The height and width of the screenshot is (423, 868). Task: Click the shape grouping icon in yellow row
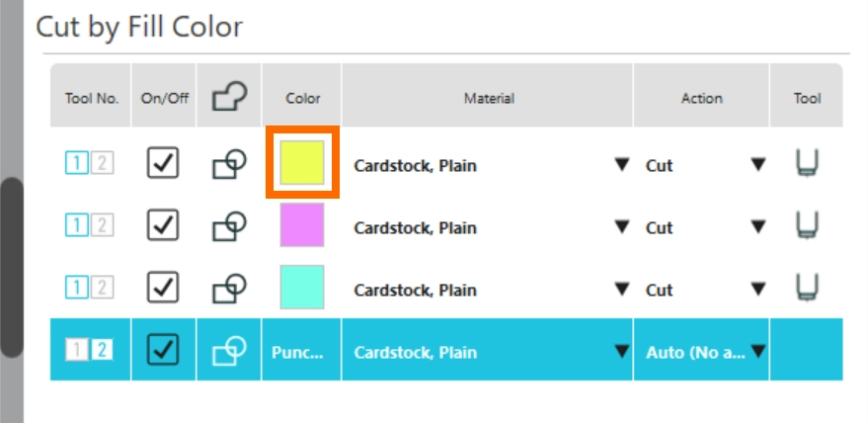(x=229, y=165)
